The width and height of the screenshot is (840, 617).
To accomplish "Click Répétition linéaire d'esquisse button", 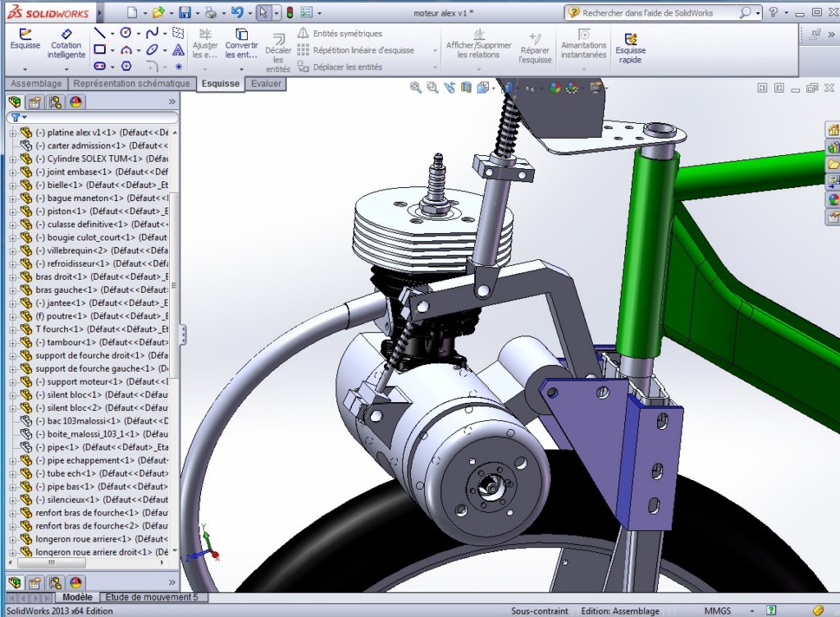I will pyautogui.click(x=356, y=50).
